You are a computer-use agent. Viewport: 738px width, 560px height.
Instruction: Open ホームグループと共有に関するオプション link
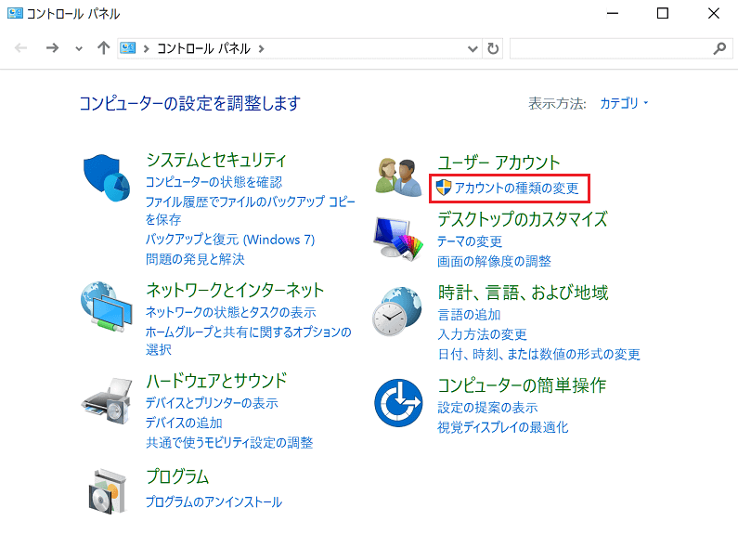coord(249,341)
